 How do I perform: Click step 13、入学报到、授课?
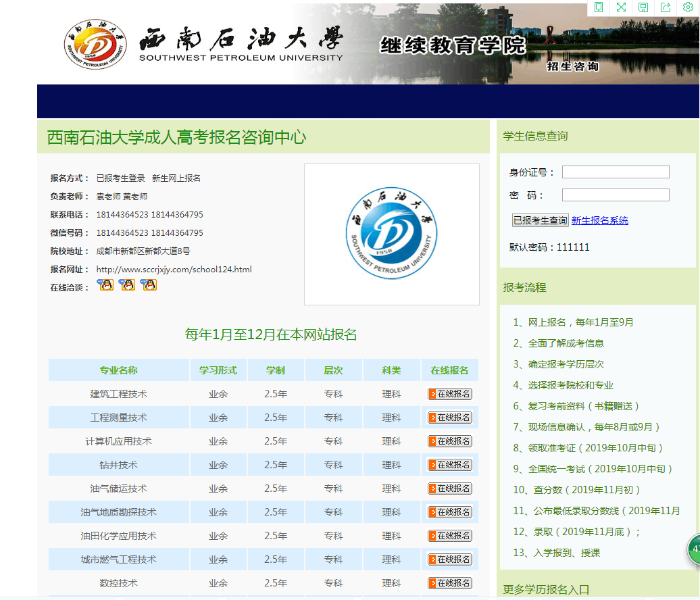click(557, 553)
